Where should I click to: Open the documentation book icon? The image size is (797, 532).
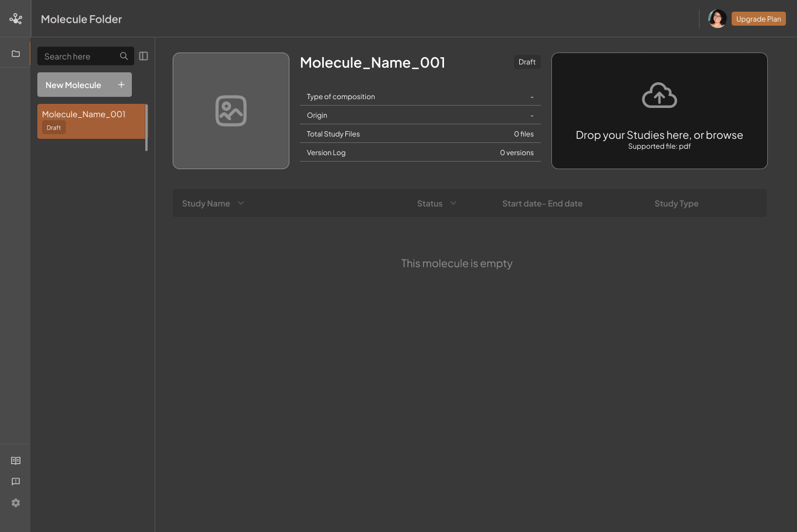16,461
